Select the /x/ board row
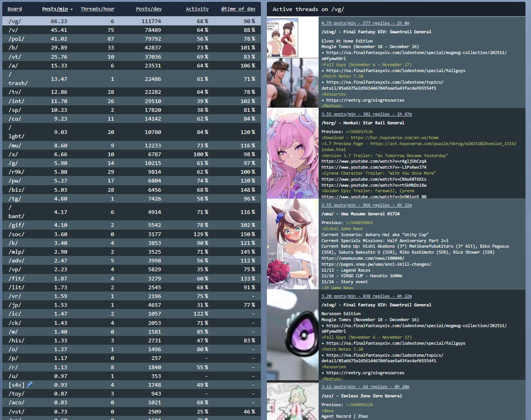 click(x=132, y=154)
